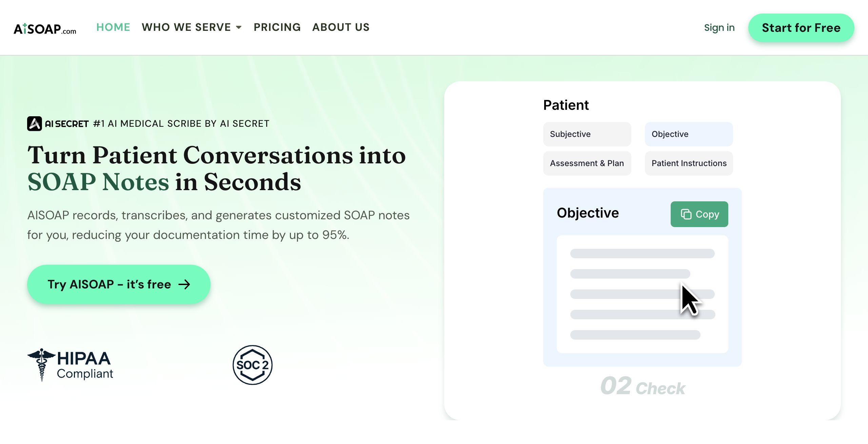Click the Sign in link

(x=719, y=27)
